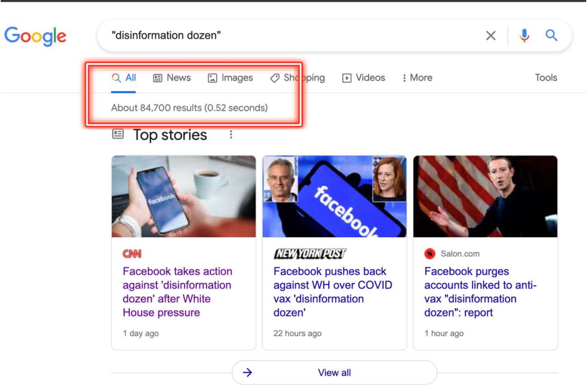Click the New York Post logo
The width and height of the screenshot is (588, 392).
coord(310,254)
